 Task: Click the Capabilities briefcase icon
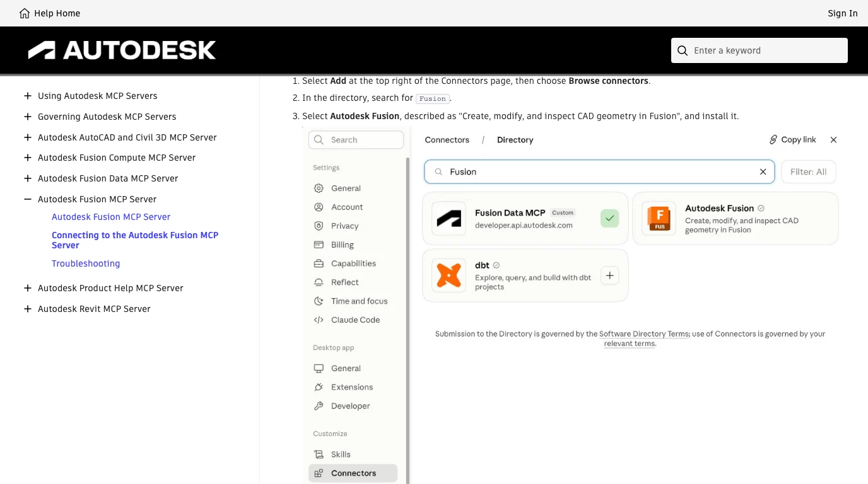[x=319, y=264]
